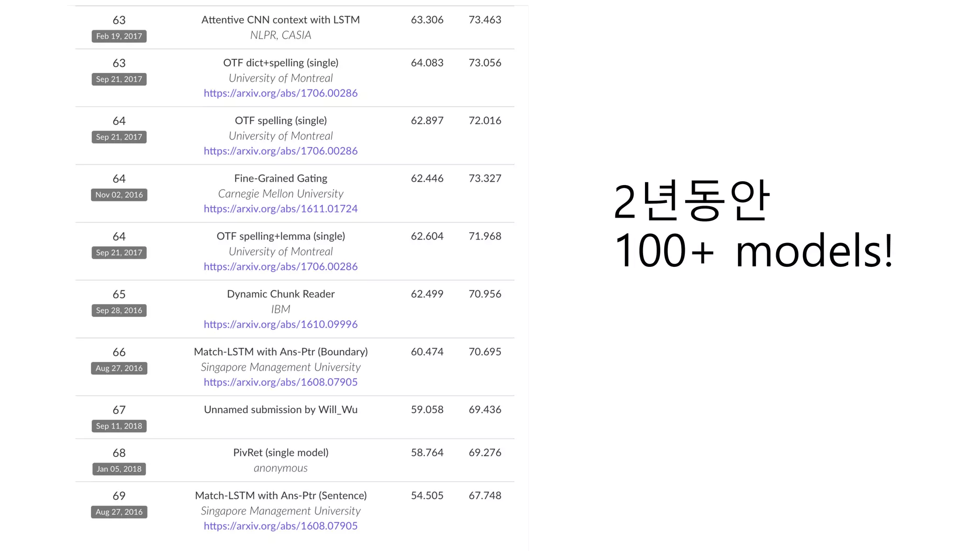Screen dimensions: 980x551
Task: Click the 100+ models! heading
Action: (754, 251)
